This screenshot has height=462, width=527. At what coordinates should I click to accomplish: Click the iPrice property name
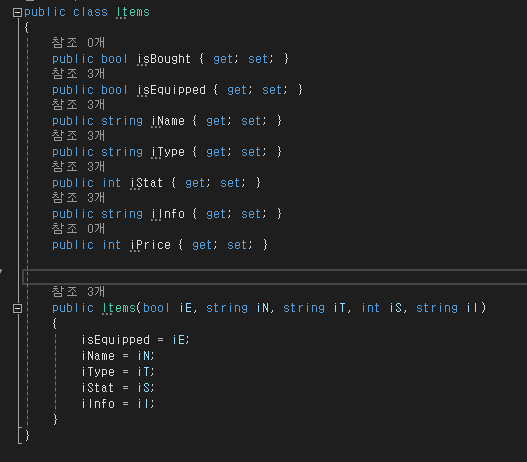coord(150,245)
